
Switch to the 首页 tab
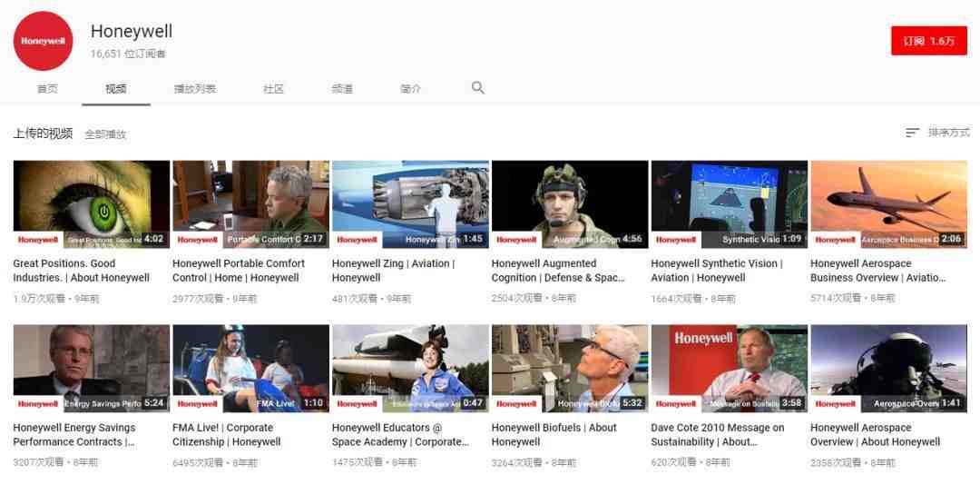coord(47,89)
